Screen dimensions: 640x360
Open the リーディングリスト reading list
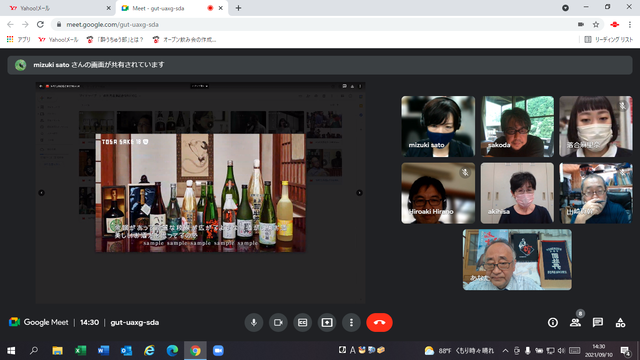(609, 40)
